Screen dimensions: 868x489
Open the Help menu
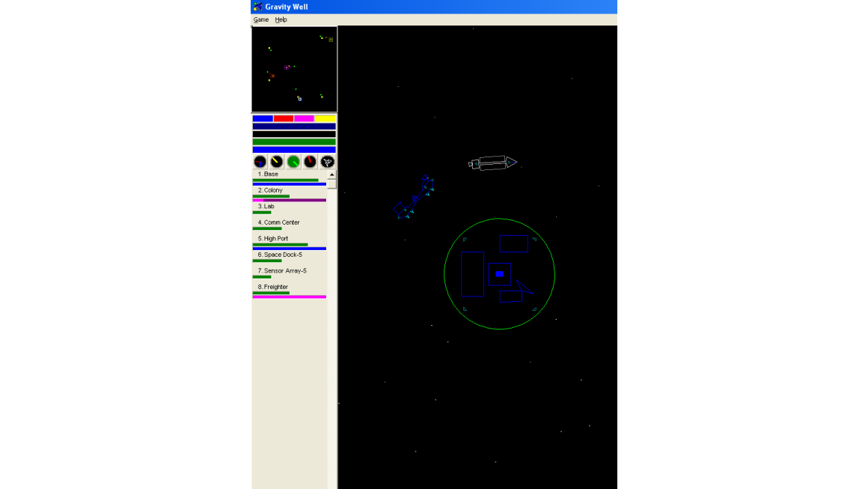click(x=281, y=19)
